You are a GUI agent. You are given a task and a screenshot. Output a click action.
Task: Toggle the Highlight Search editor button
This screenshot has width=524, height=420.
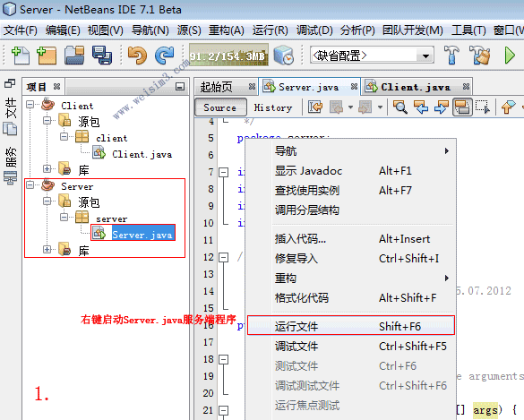pyautogui.click(x=462, y=107)
